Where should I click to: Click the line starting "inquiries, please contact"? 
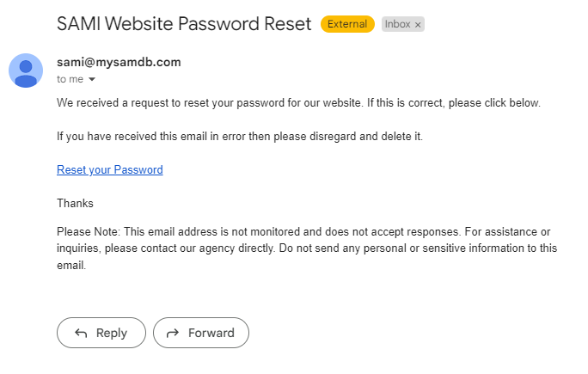tap(307, 248)
